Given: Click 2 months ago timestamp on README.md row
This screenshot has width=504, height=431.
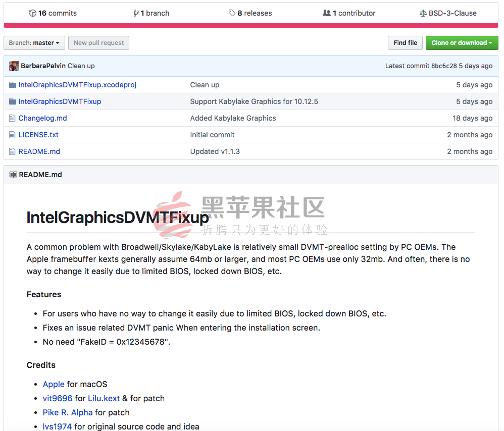Looking at the screenshot, I should (470, 151).
